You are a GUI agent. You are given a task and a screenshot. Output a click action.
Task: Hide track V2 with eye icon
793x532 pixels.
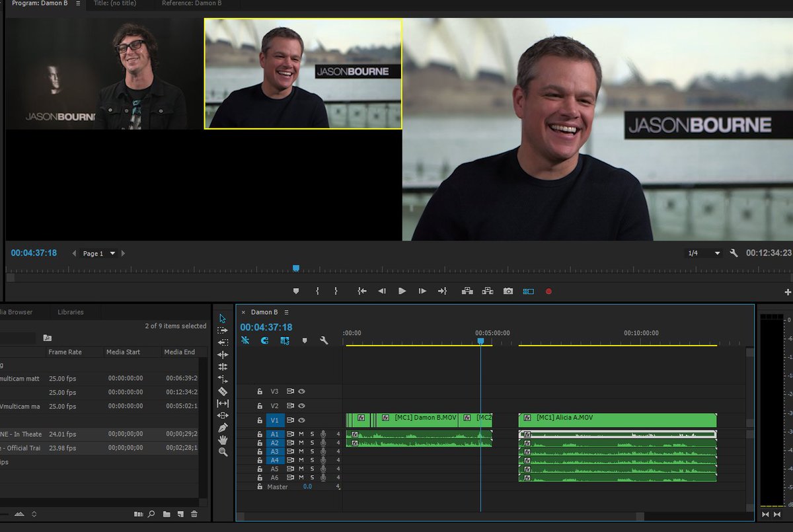tap(301, 406)
